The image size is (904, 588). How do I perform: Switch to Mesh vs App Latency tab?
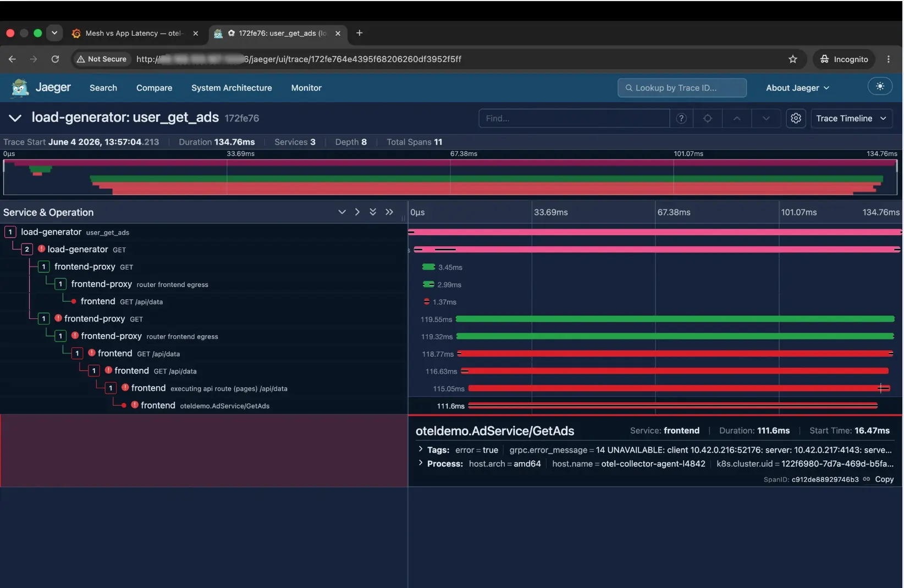(x=135, y=33)
